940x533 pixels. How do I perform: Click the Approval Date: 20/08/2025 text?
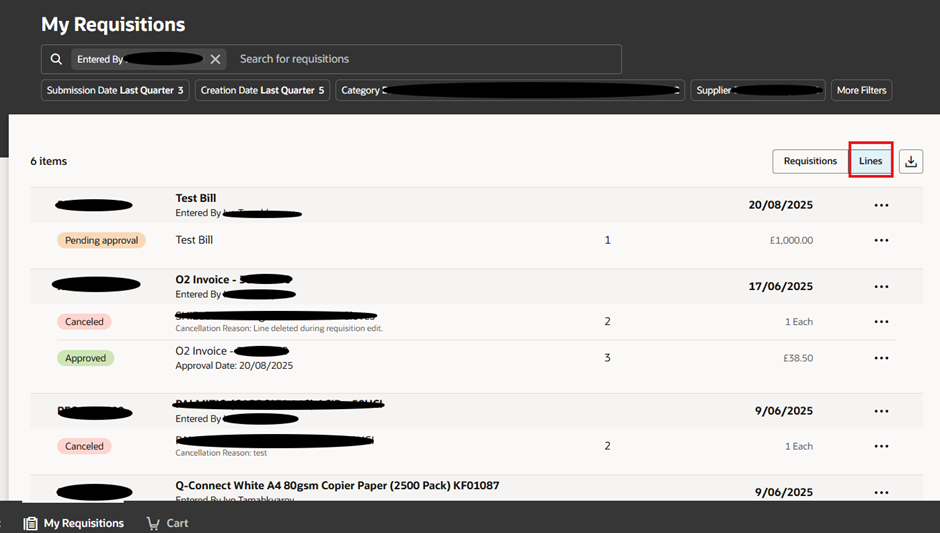(x=234, y=366)
